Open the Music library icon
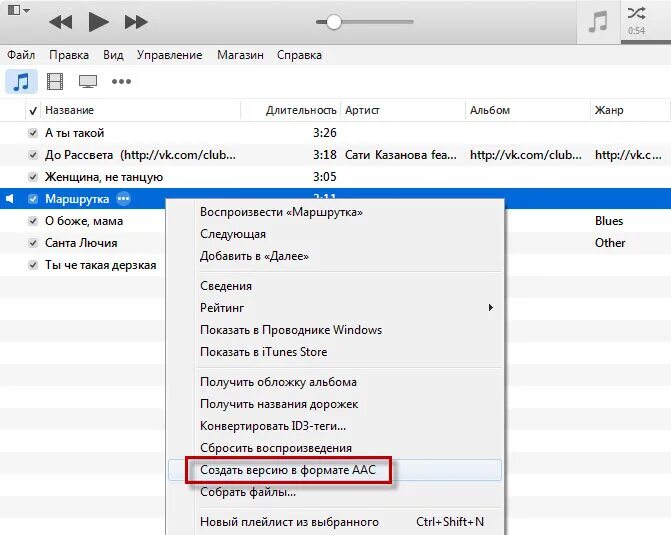Screen dimensions: 671x535 (21, 81)
